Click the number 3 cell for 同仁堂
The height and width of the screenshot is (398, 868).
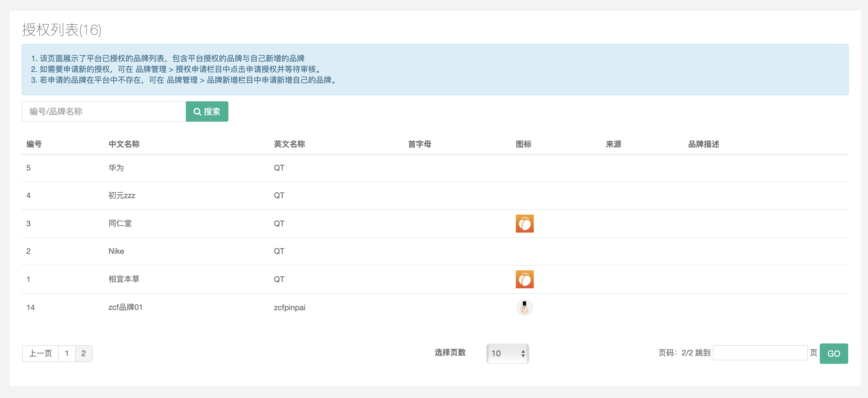[x=28, y=224]
